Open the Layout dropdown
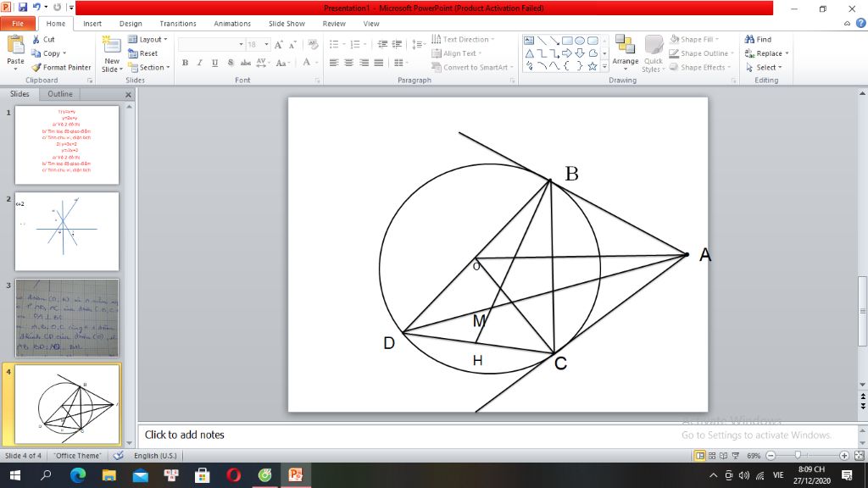Screen dimensions: 868x488 pos(147,39)
